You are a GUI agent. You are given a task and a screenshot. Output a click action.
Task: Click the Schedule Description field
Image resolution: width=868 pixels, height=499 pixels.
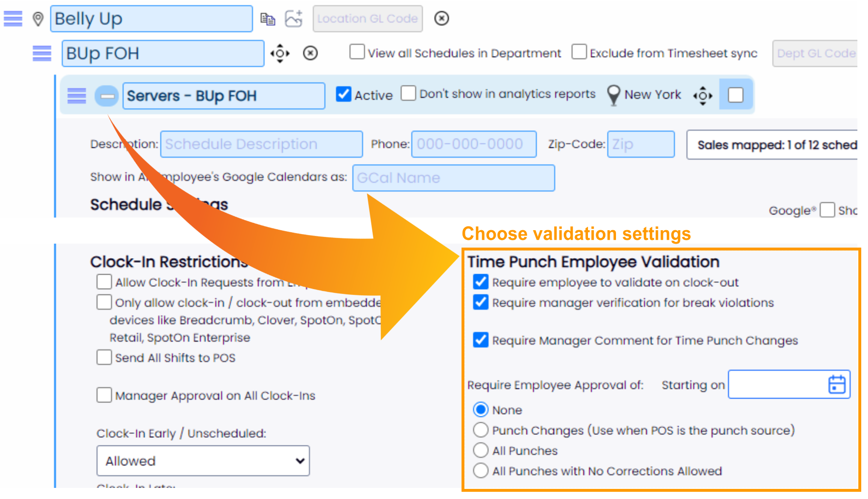coord(261,144)
